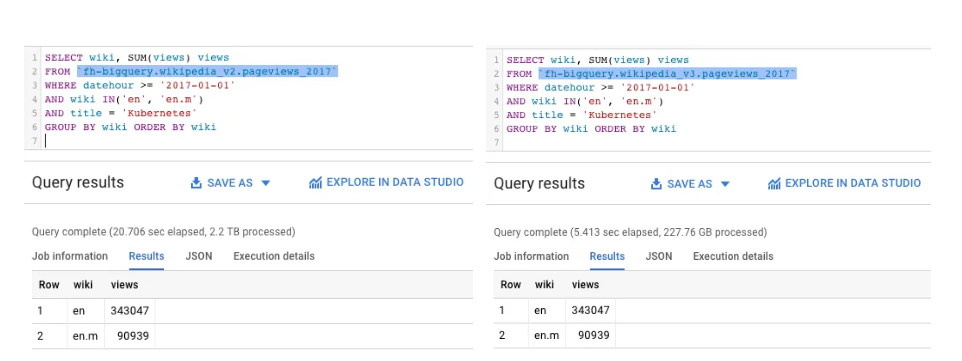Viewport: 962px width, 361px height.
Task: Switch to right Job information tab
Action: (531, 256)
